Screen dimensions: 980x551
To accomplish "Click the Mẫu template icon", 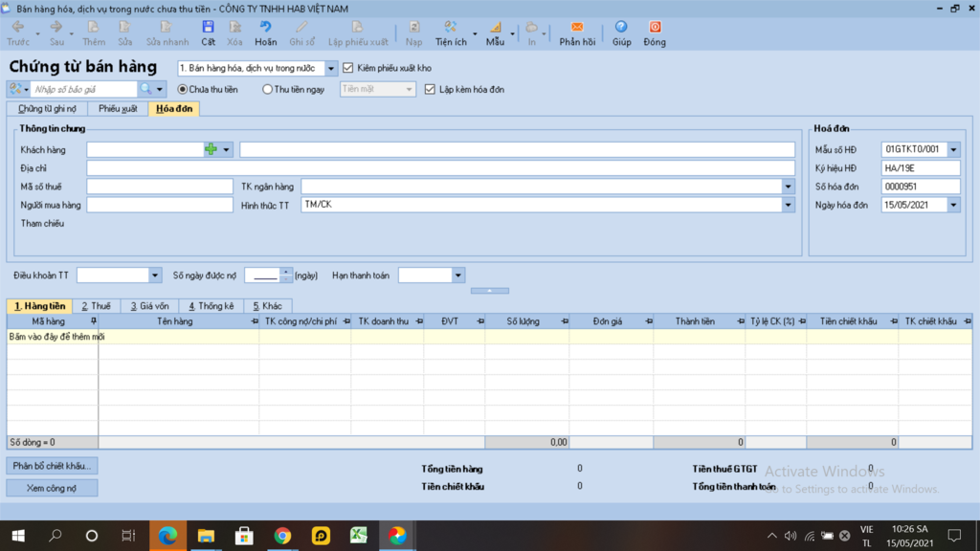I will (x=495, y=27).
